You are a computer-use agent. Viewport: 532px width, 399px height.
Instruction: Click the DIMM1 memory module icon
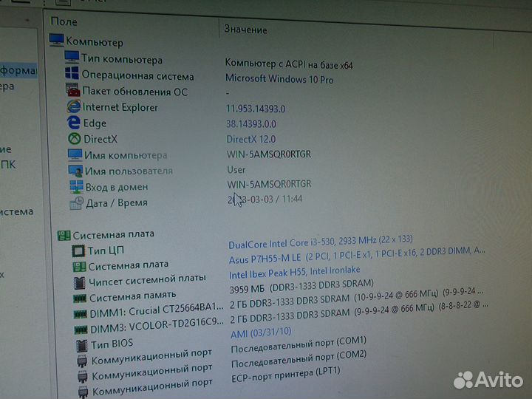point(81,314)
